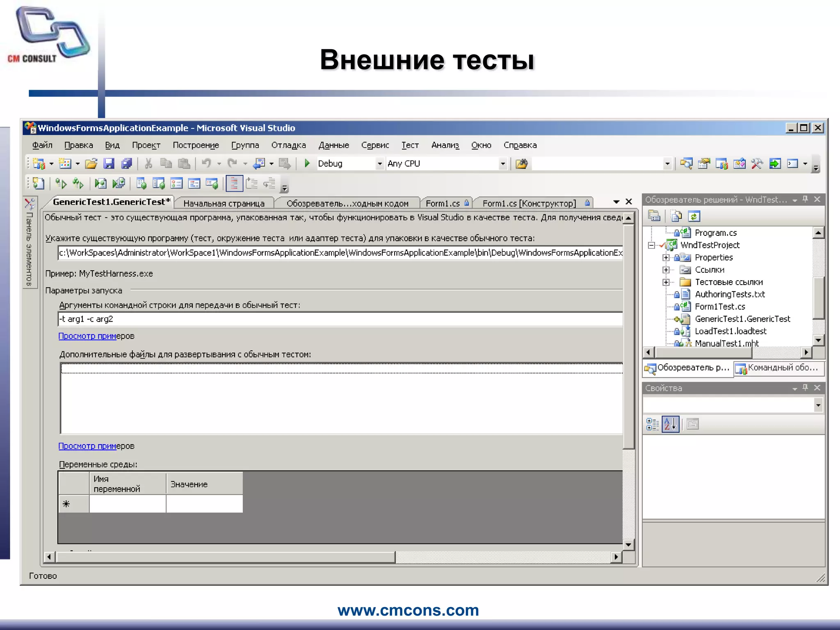Sort properties alphabetically with A-Z icon
Viewport: 840px width, 630px height.
pos(670,424)
